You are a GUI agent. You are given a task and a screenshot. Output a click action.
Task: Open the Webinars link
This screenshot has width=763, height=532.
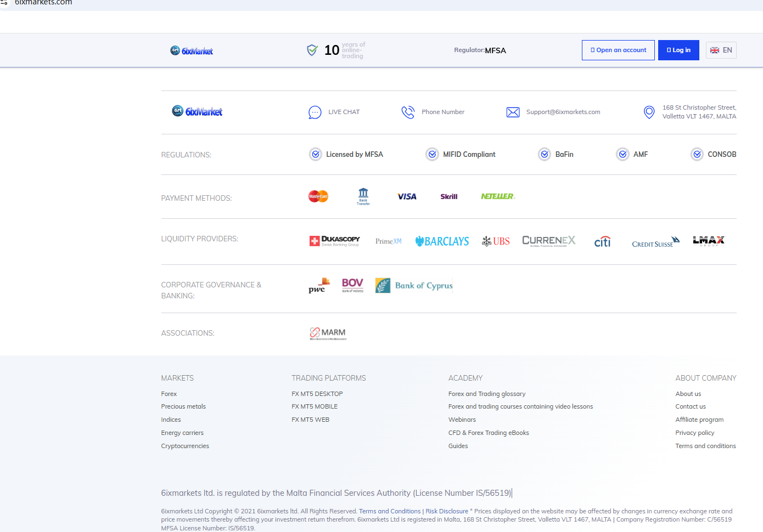pyautogui.click(x=462, y=420)
